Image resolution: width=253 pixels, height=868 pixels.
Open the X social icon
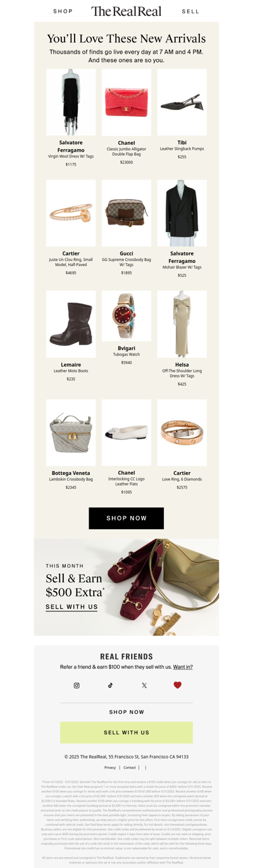tap(144, 685)
